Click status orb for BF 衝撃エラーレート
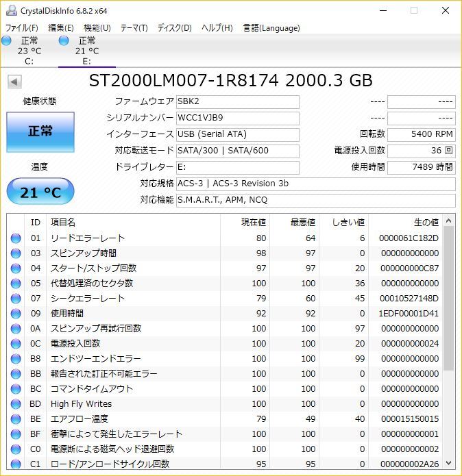The image size is (462, 476). (16, 434)
